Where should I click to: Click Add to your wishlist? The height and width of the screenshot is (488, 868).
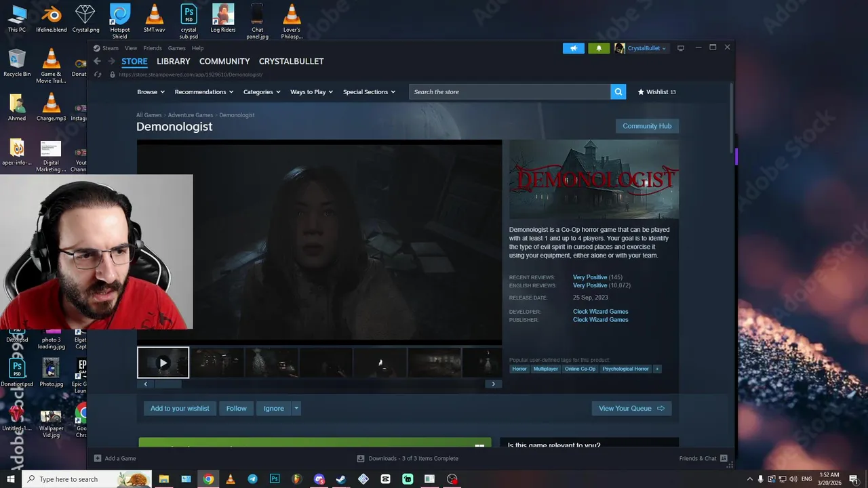pos(180,408)
